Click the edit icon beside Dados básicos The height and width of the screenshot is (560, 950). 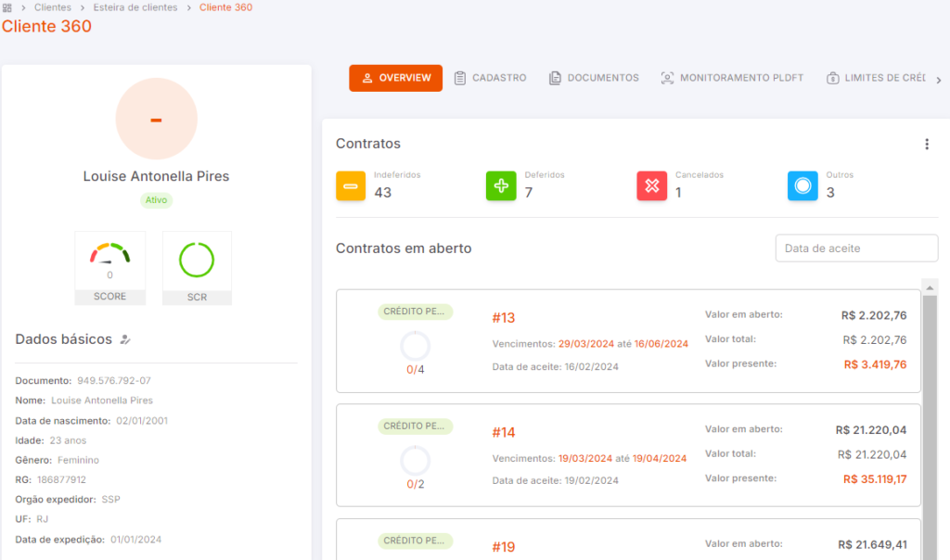(x=125, y=339)
